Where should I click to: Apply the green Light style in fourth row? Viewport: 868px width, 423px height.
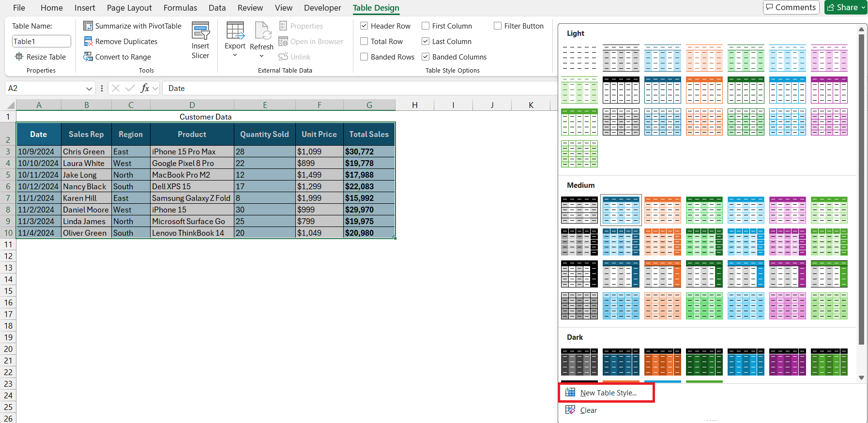[x=579, y=154]
